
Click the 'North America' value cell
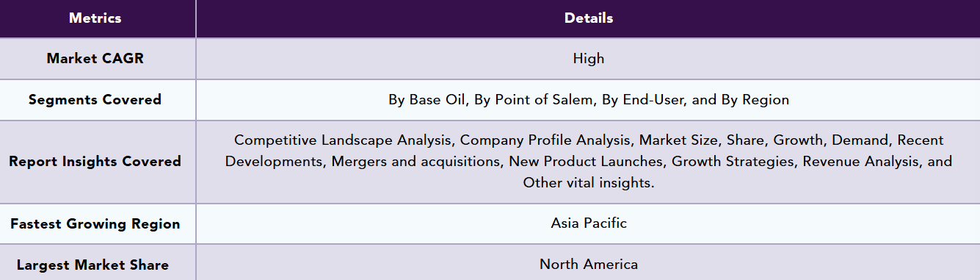click(588, 263)
